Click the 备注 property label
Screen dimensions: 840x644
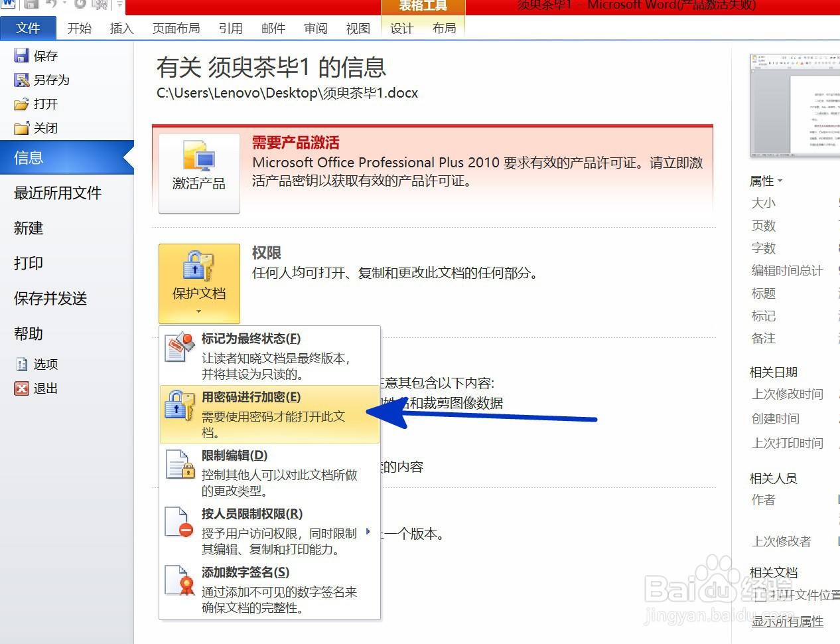[764, 339]
